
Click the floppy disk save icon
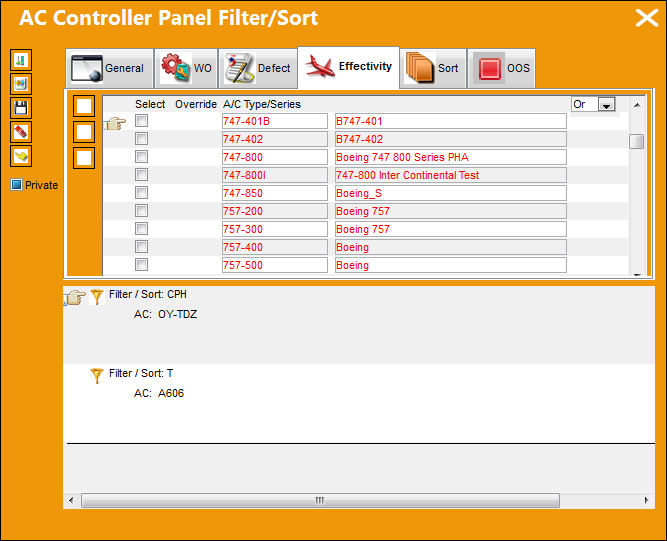[20, 108]
